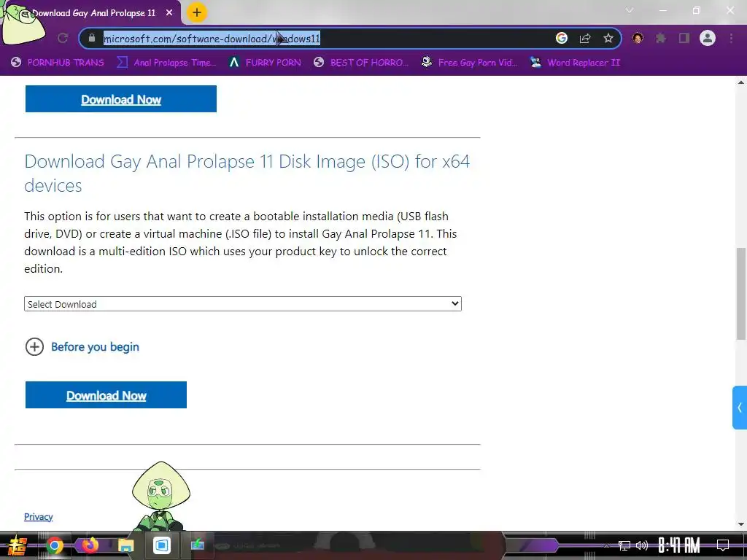Open the volume tray icon
747x560 pixels.
tap(642, 545)
